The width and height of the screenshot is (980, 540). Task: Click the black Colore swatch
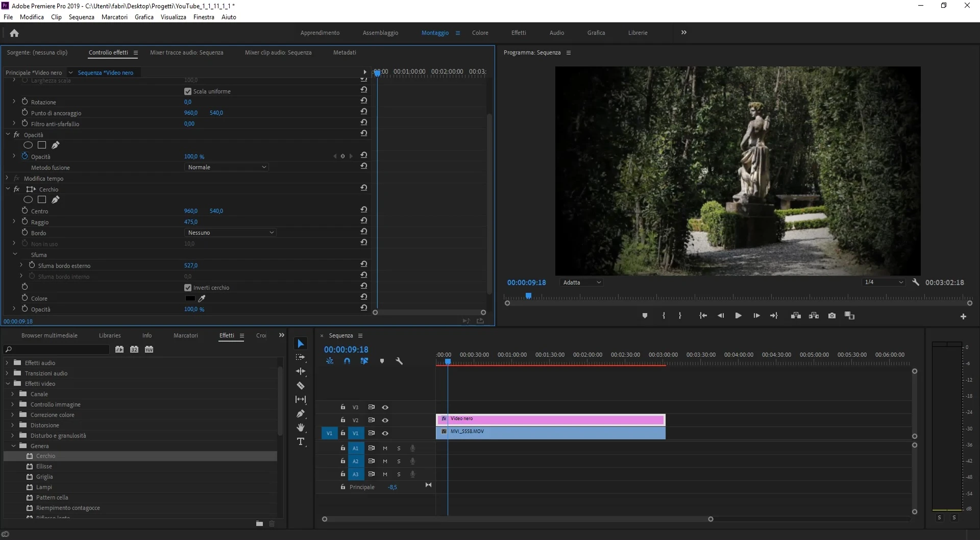(190, 299)
